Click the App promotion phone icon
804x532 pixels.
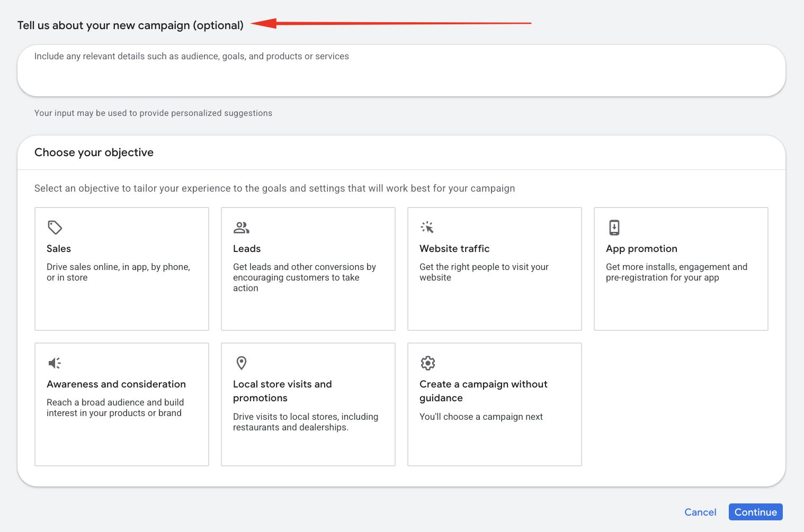pos(614,227)
